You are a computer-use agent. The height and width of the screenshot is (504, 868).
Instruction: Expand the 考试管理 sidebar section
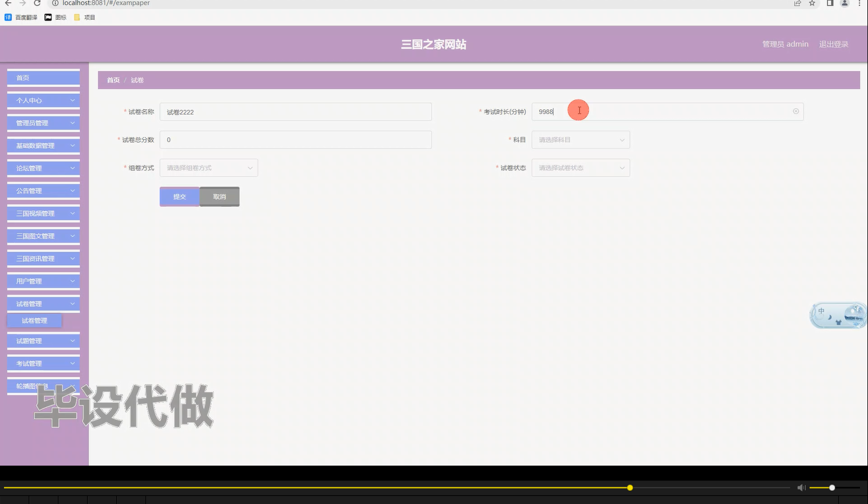[42, 363]
